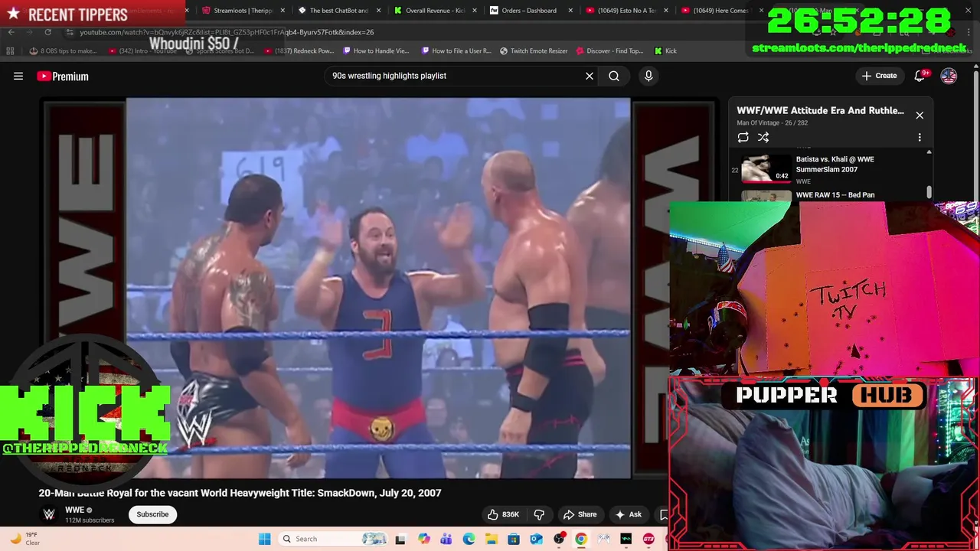
Task: Reload the page
Action: point(47,32)
